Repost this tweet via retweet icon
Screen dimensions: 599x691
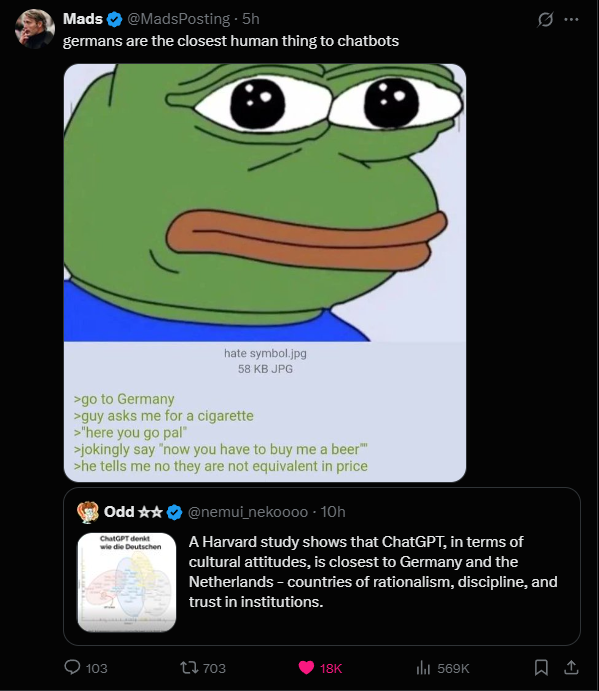pyautogui.click(x=189, y=668)
